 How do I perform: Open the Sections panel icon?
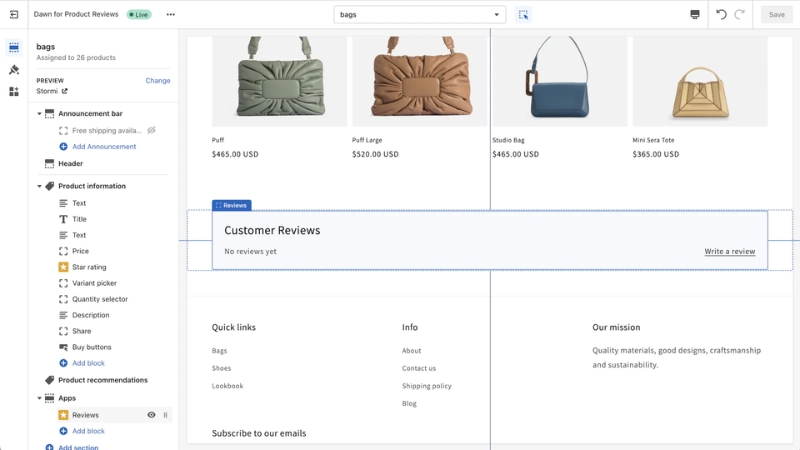14,47
